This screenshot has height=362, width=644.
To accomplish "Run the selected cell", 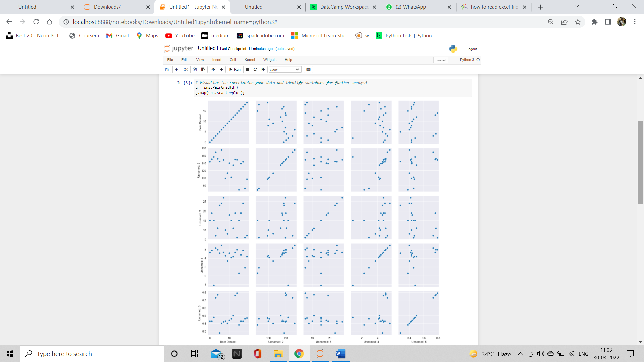I will 235,69.
